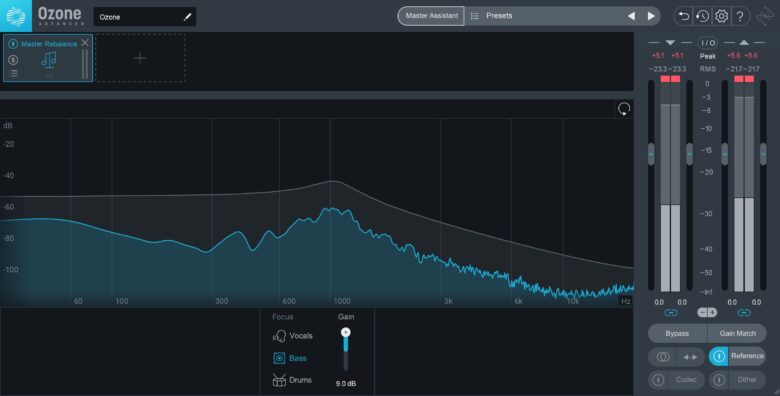
Task: Click the Ozone spiral logo icon
Action: [x=15, y=16]
